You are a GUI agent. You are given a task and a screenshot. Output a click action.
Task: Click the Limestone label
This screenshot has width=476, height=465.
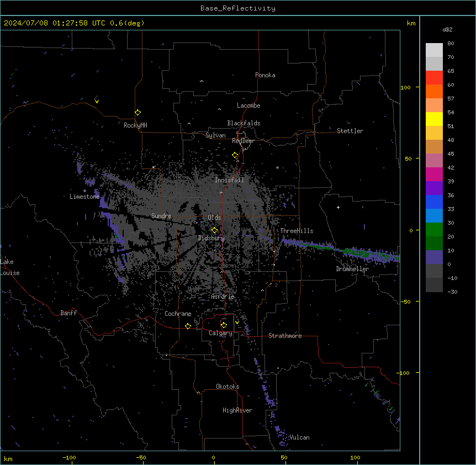(x=84, y=197)
